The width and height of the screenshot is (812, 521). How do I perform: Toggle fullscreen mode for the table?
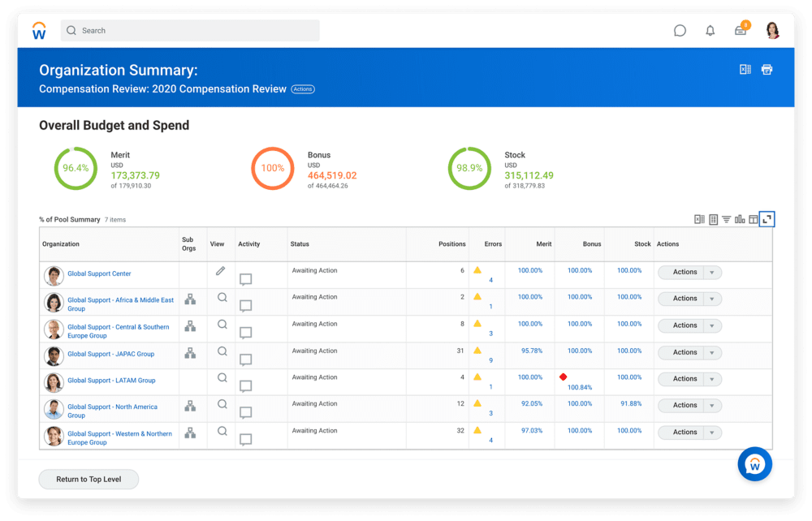click(x=767, y=219)
